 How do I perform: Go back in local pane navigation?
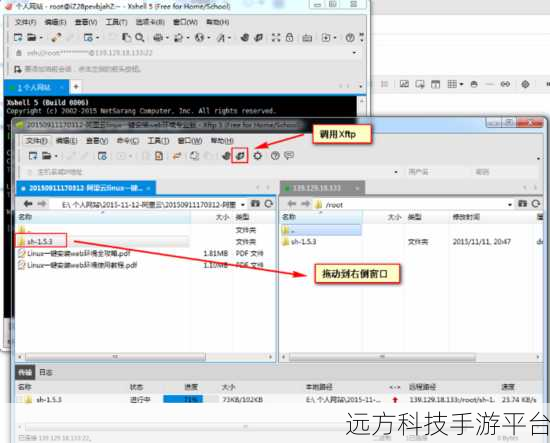(x=28, y=204)
